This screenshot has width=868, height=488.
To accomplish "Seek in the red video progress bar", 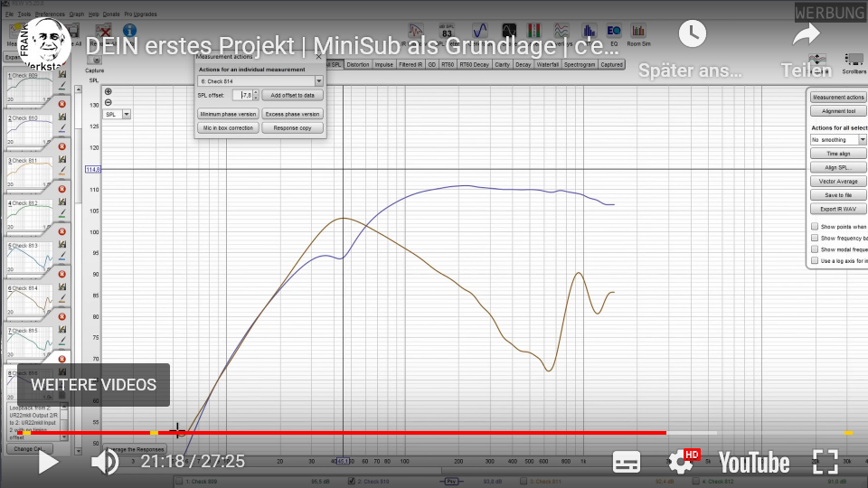I will coord(342,433).
